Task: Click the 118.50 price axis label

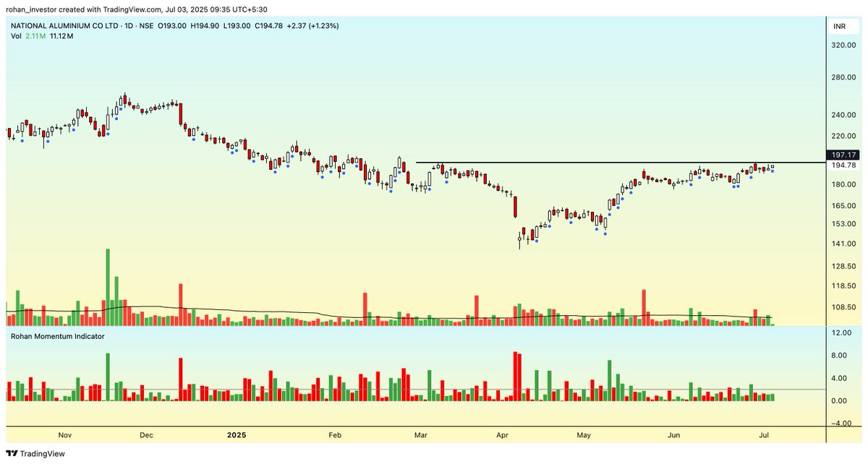Action: [x=845, y=286]
